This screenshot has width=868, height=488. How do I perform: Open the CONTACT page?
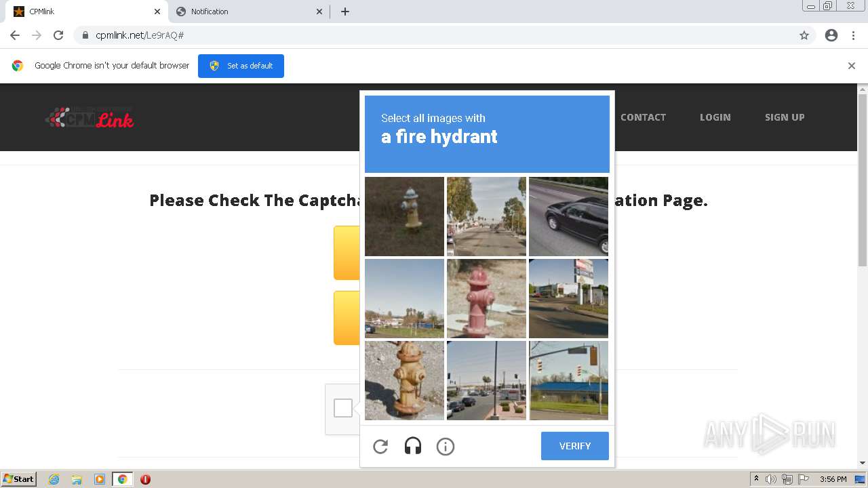643,117
